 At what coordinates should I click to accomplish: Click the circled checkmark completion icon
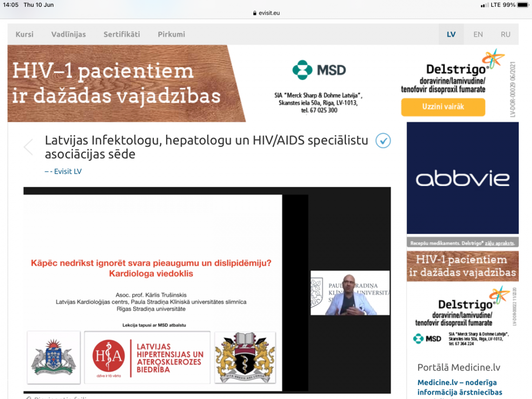(383, 141)
